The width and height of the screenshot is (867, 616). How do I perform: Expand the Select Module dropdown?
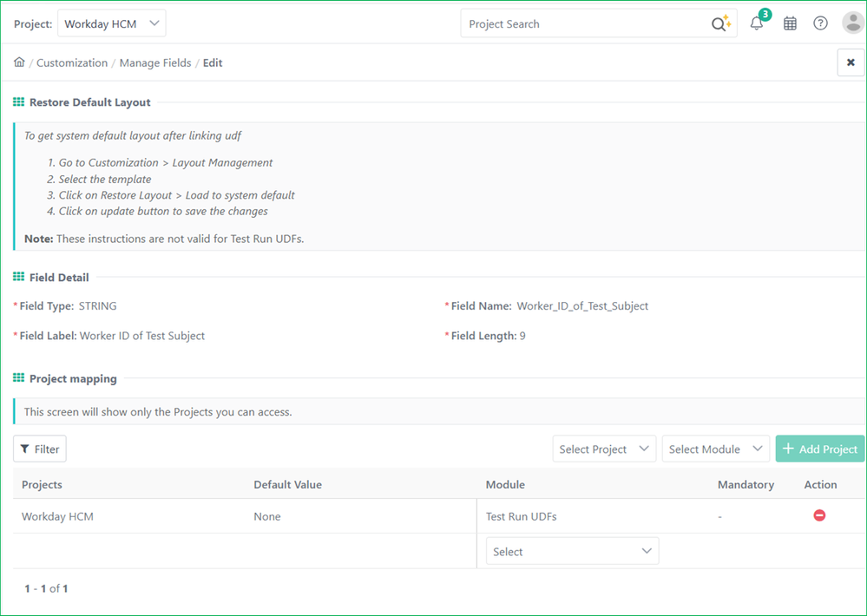coord(716,449)
